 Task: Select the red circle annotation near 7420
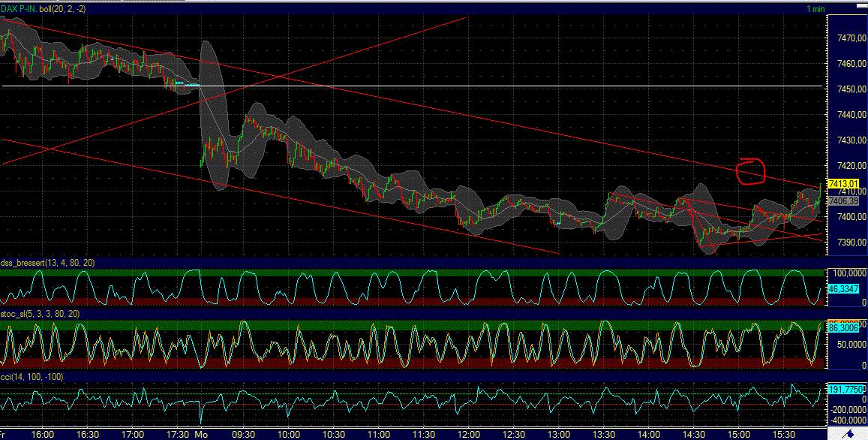click(x=749, y=171)
